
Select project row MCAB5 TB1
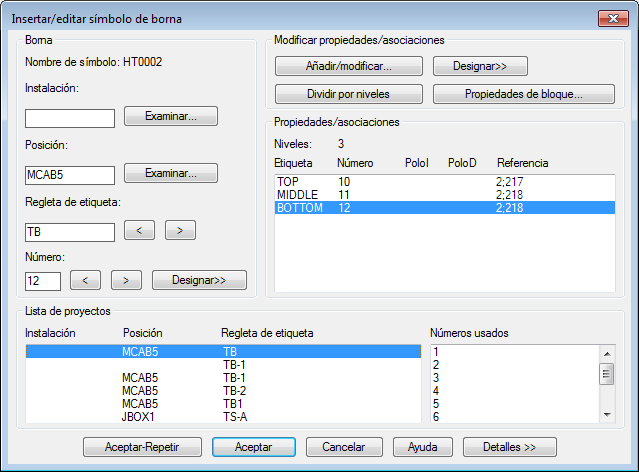pos(223,404)
